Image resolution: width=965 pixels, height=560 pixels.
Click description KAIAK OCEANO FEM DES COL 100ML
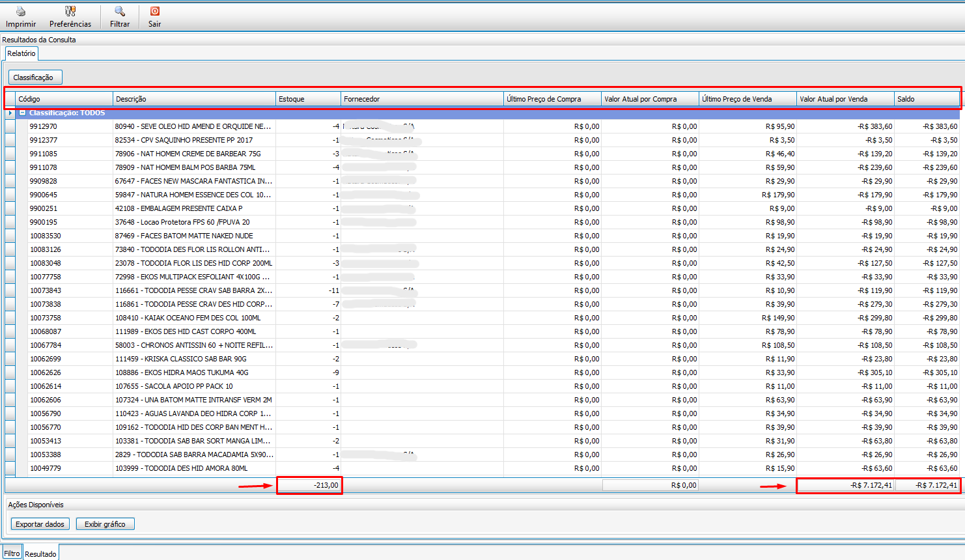click(188, 318)
